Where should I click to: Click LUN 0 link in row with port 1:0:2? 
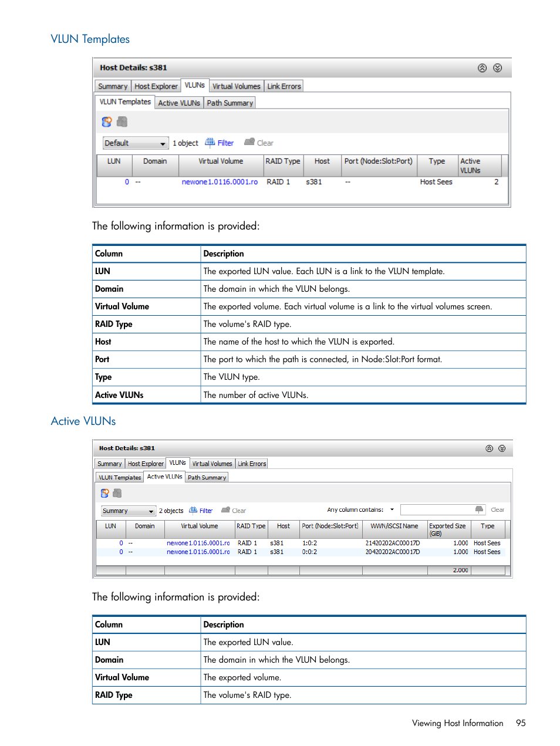[x=122, y=544]
